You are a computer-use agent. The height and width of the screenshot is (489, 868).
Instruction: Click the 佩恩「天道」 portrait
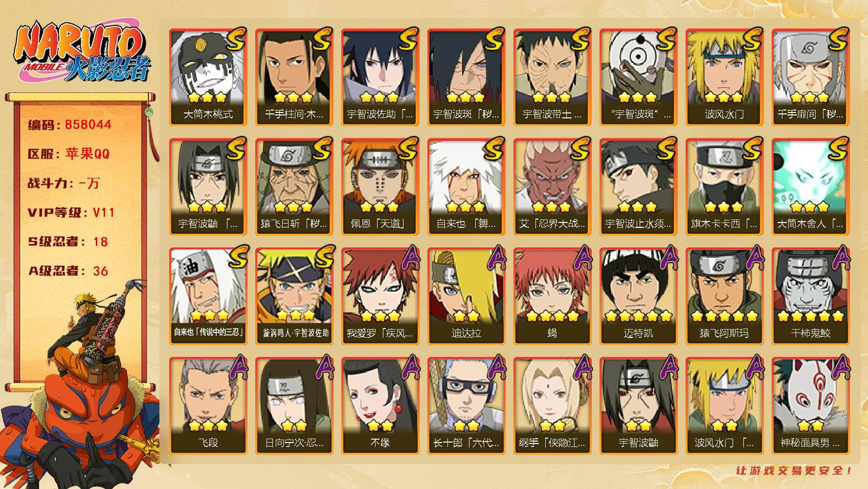click(380, 186)
